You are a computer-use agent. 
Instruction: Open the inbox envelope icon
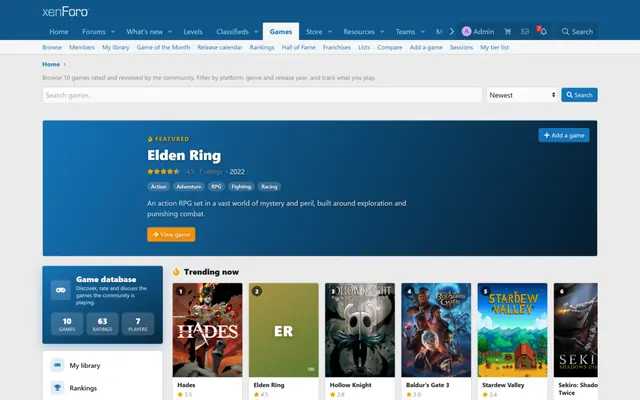[525, 31]
